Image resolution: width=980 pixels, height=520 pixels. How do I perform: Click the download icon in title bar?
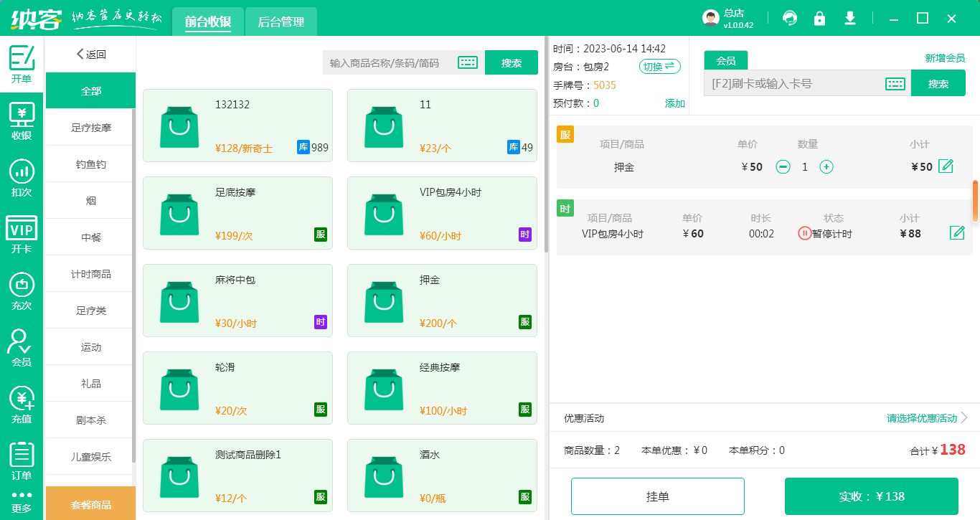coord(849,18)
